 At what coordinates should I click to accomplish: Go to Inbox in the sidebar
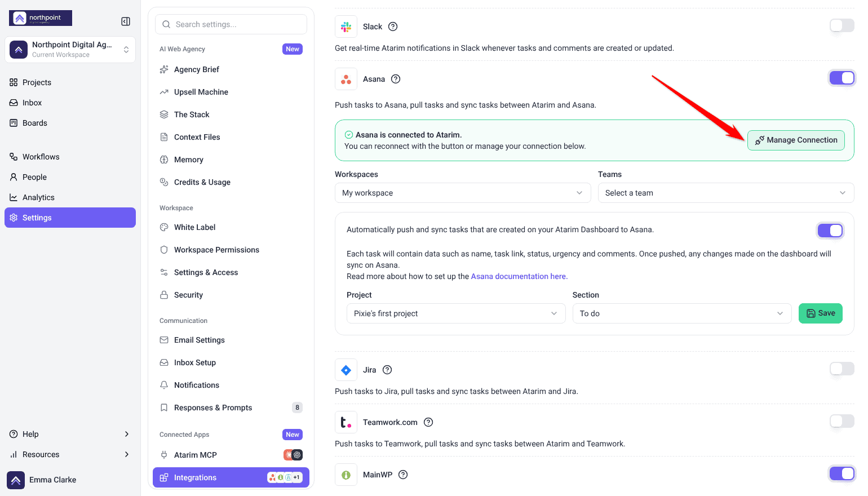(x=70, y=103)
